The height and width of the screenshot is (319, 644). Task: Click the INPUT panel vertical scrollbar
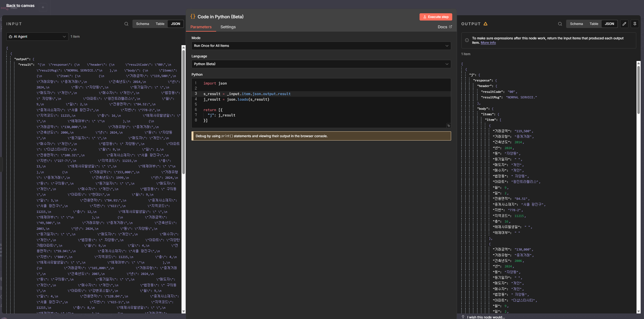click(x=183, y=111)
